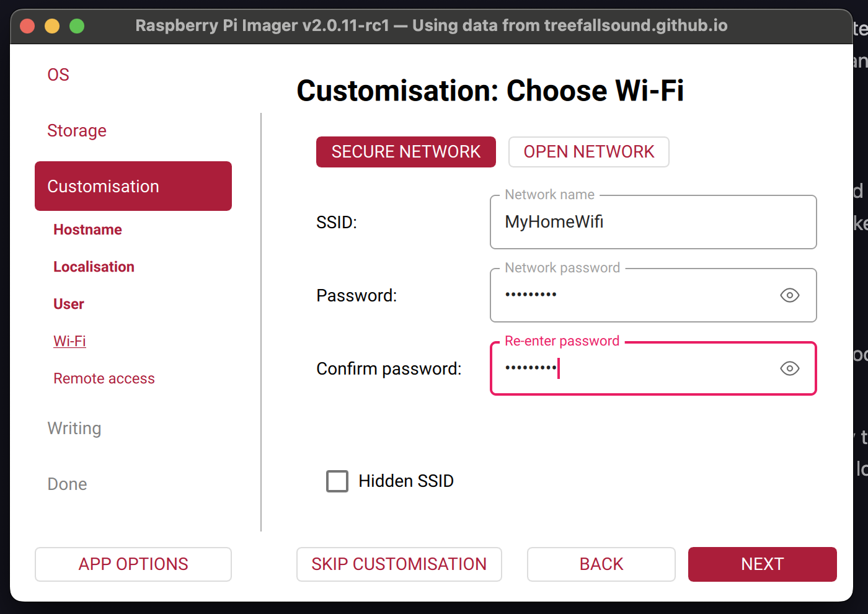
Task: Close the Raspberry Pi Imager window
Action: click(x=27, y=26)
